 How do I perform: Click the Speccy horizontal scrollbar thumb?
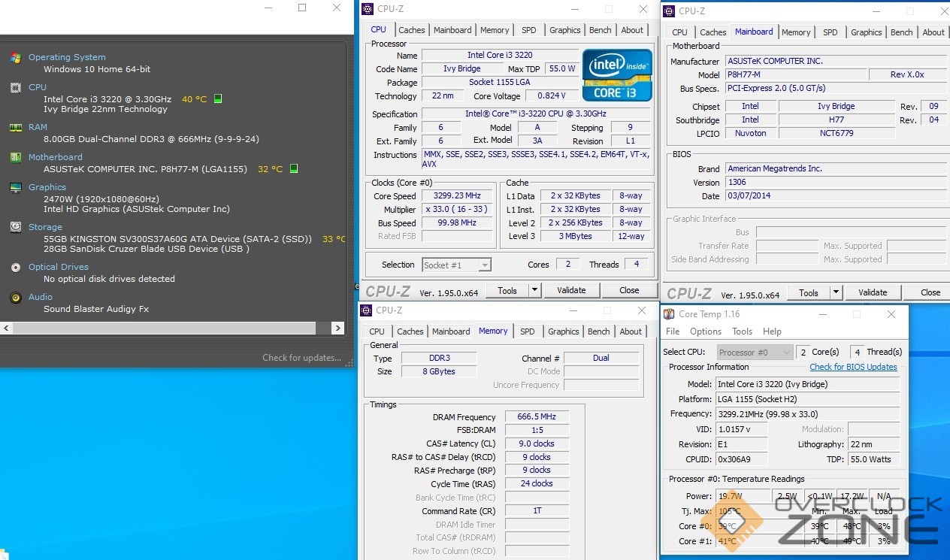coord(165,328)
